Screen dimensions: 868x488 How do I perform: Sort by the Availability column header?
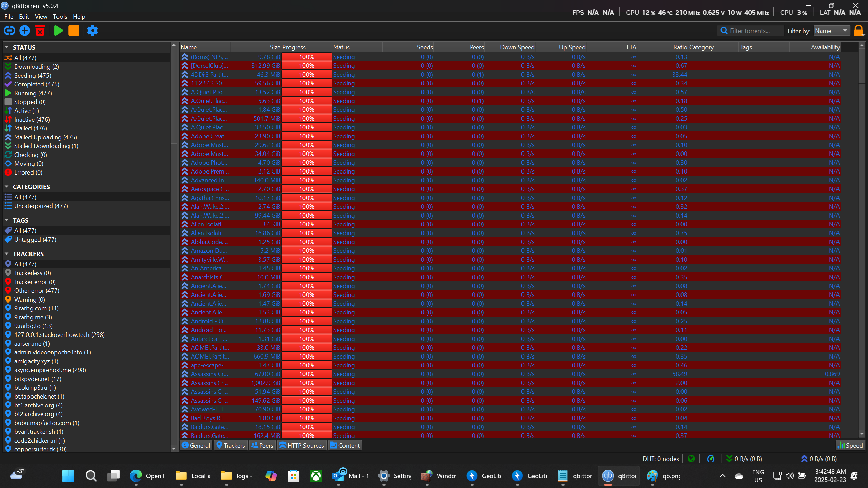[815, 47]
